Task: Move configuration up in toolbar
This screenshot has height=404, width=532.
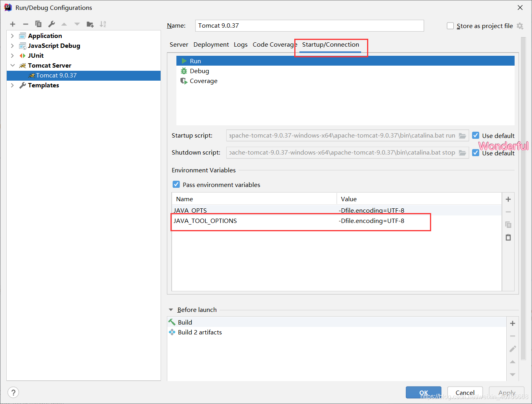Action: [64, 24]
